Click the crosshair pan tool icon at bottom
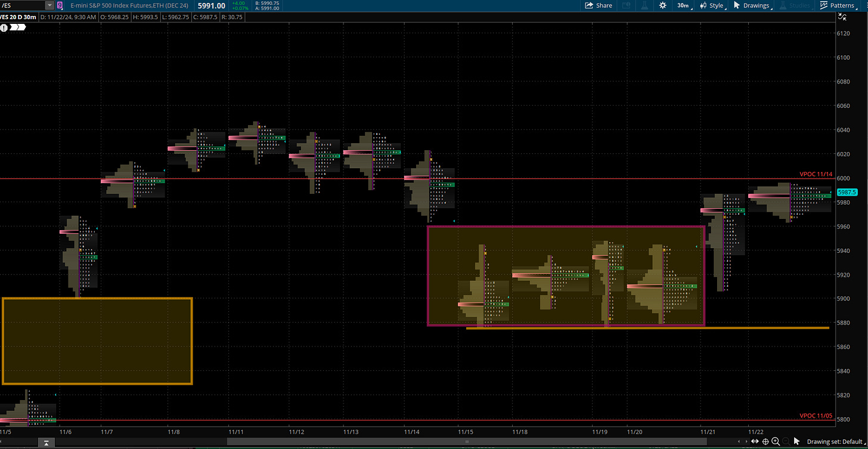 pyautogui.click(x=766, y=442)
